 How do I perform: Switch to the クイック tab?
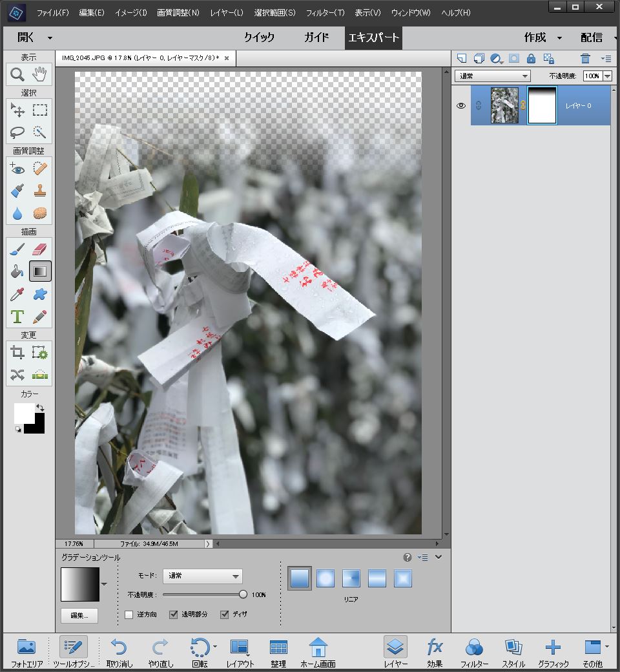point(259,37)
